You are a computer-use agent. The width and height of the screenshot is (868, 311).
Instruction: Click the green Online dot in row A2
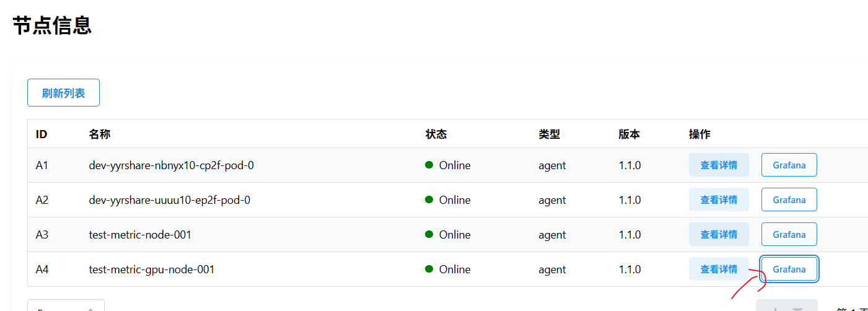pos(429,200)
